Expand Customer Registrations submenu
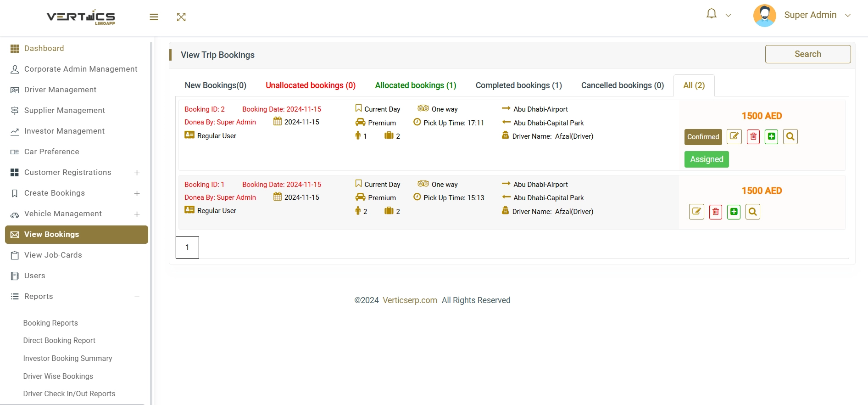 137,173
